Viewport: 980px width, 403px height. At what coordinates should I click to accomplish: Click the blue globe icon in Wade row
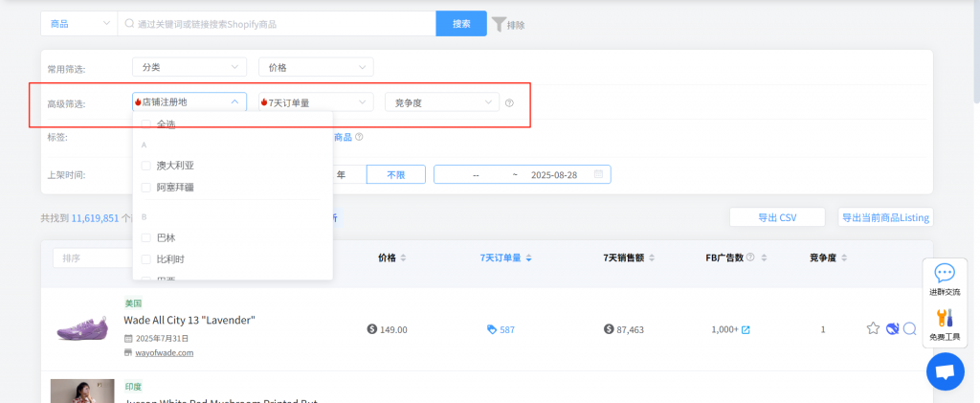point(893,328)
